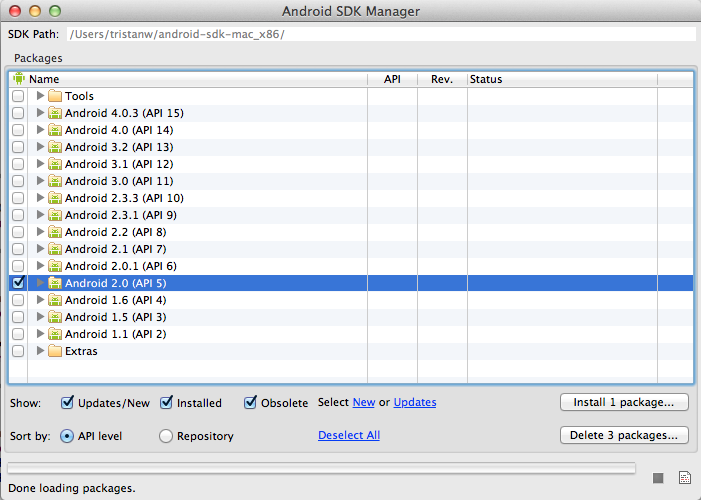This screenshot has width=701, height=500.
Task: Select the Repository sort radio button
Action: click(166, 436)
